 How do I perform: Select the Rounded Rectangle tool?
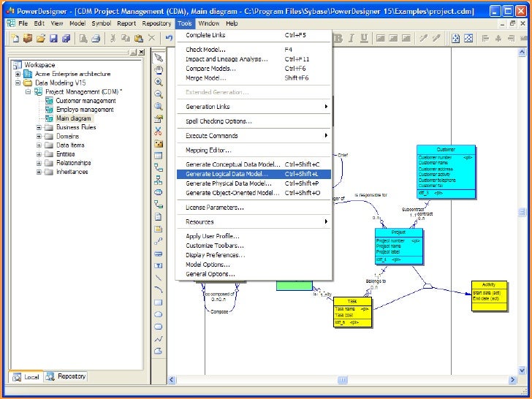[x=159, y=327]
